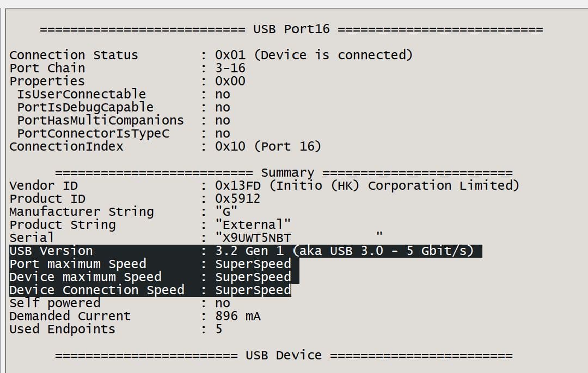
Task: Click the PortHasMultiCompanions entry
Action: coord(100,120)
